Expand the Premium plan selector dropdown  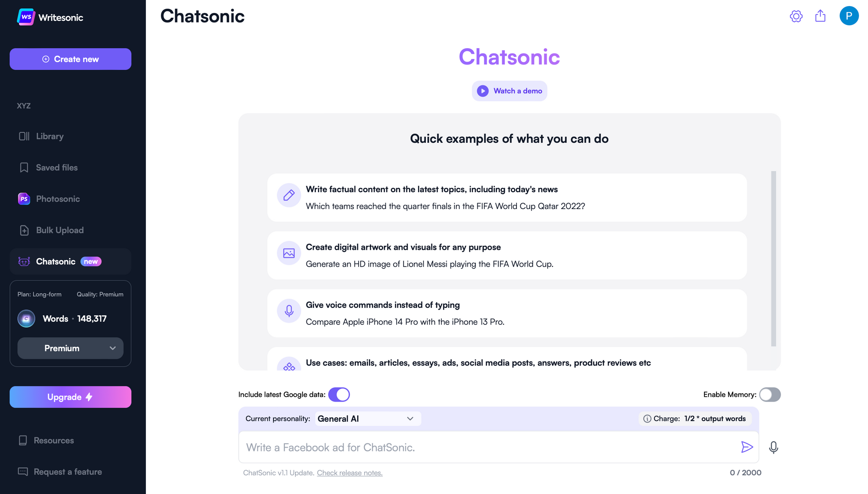(x=70, y=348)
